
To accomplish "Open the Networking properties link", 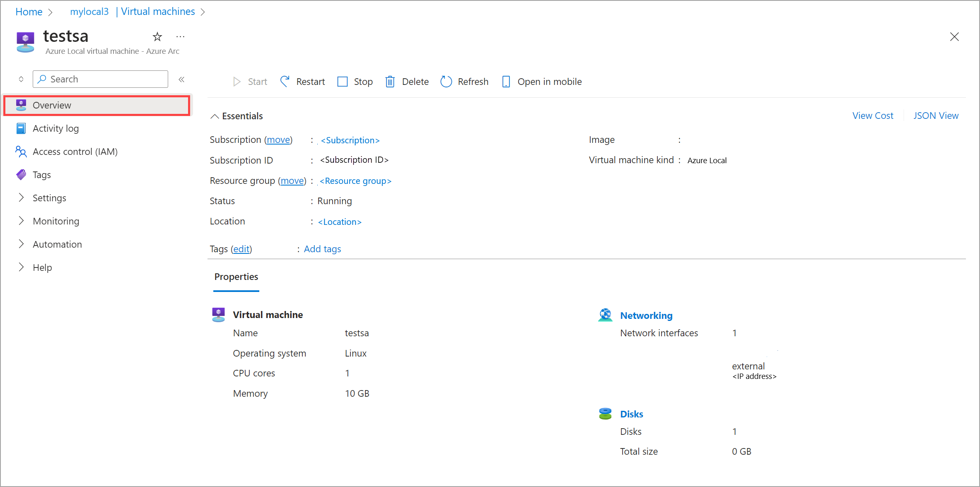I will [x=646, y=315].
